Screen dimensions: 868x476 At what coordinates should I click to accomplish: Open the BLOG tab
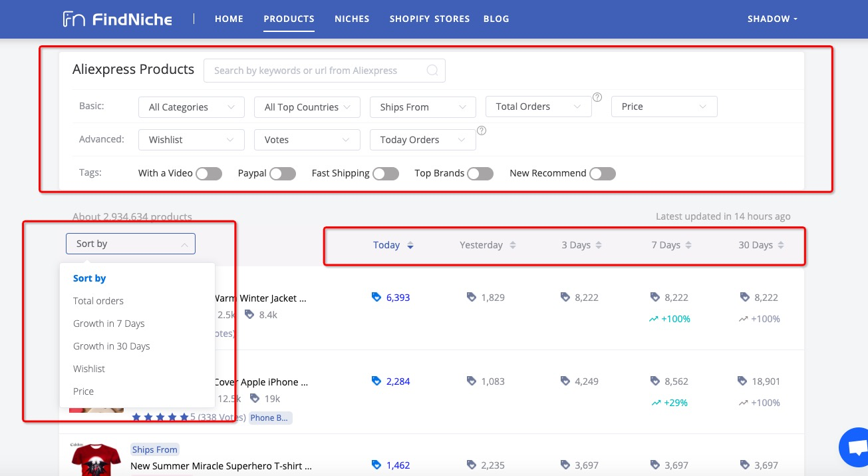(x=496, y=19)
